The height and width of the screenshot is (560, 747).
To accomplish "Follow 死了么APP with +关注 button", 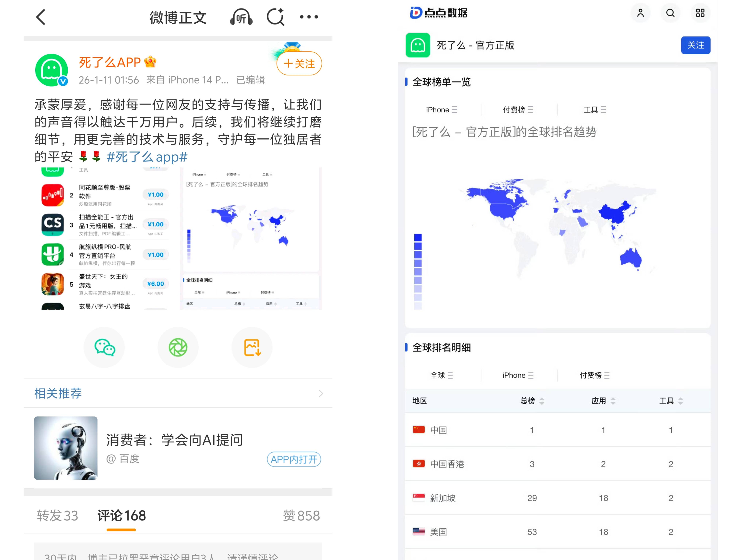I will [299, 63].
